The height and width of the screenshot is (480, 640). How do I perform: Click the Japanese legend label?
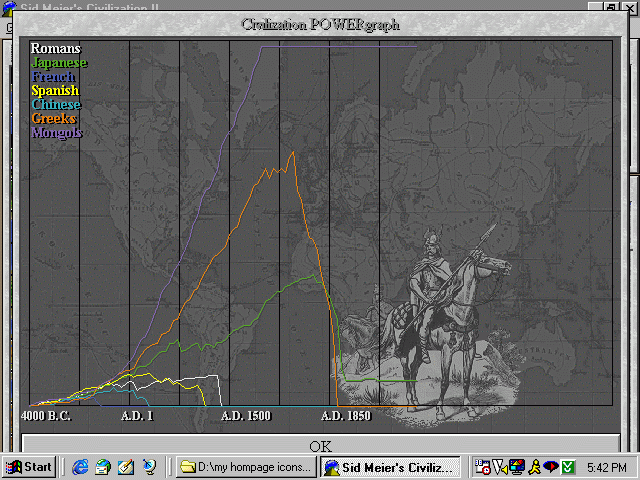(x=59, y=63)
